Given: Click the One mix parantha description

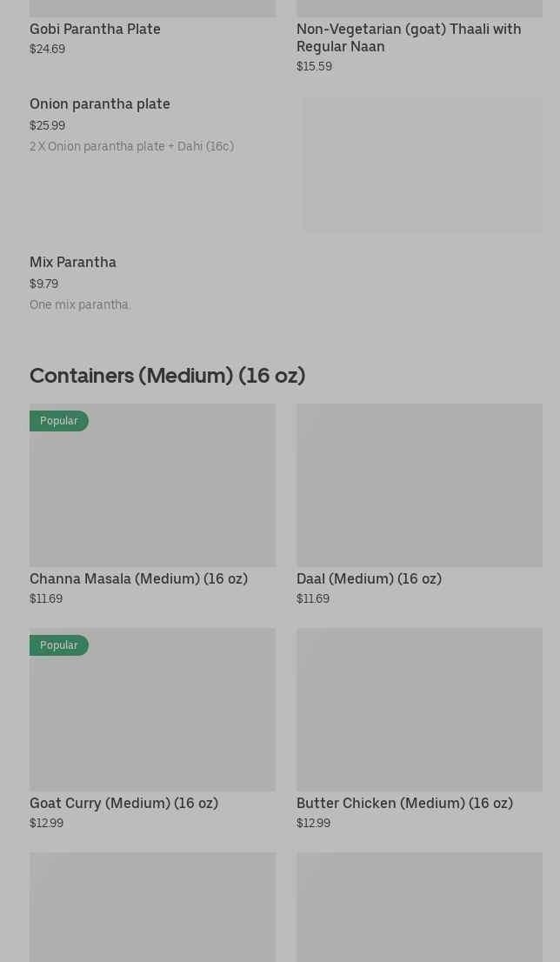Looking at the screenshot, I should (80, 304).
